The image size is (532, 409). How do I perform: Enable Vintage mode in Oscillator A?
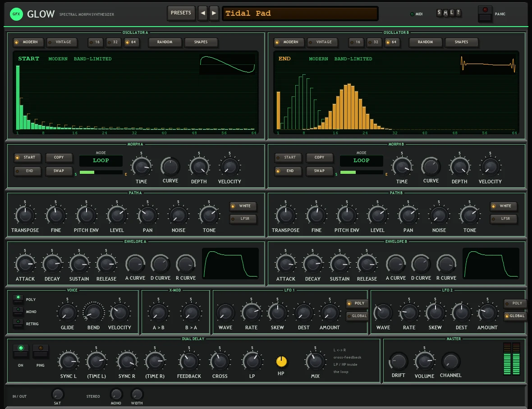tap(61, 42)
